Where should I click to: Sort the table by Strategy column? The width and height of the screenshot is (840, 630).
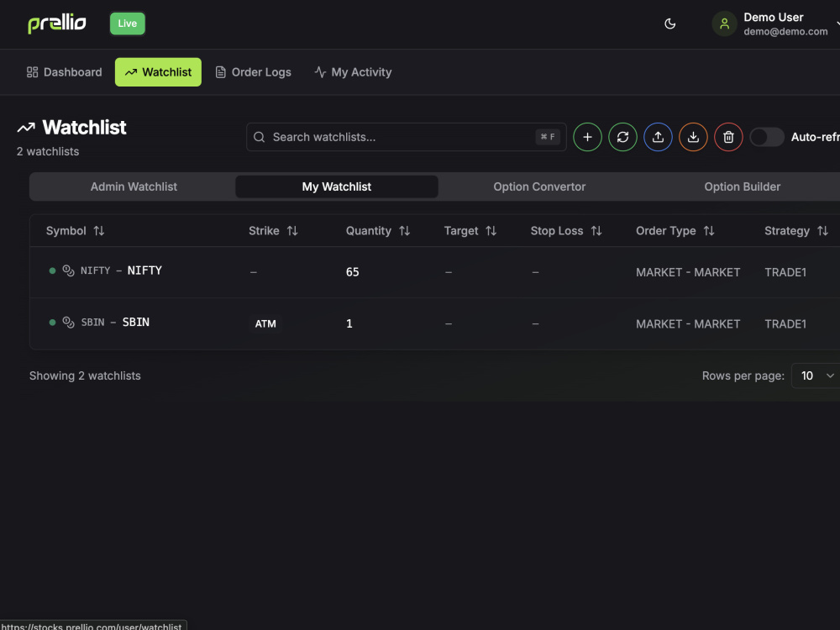click(796, 231)
